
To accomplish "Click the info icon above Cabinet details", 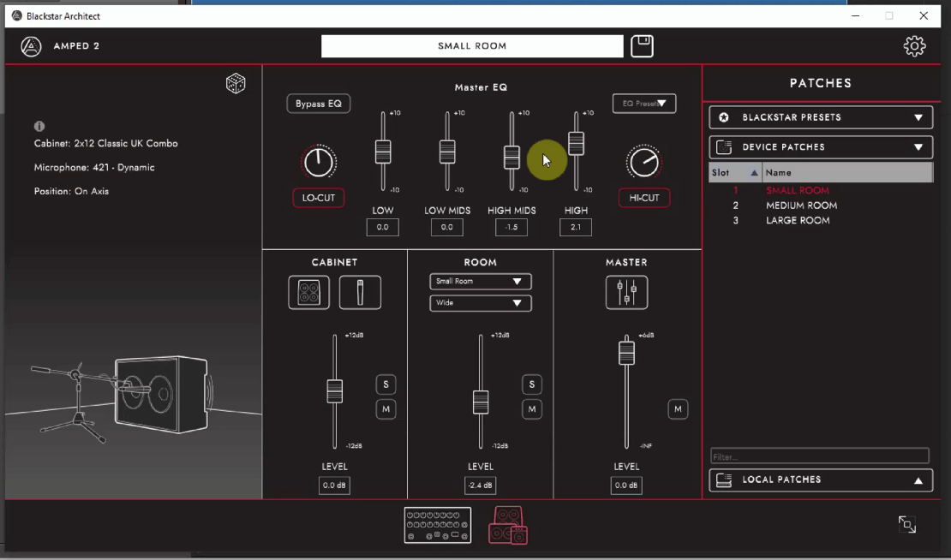I will pos(39,126).
